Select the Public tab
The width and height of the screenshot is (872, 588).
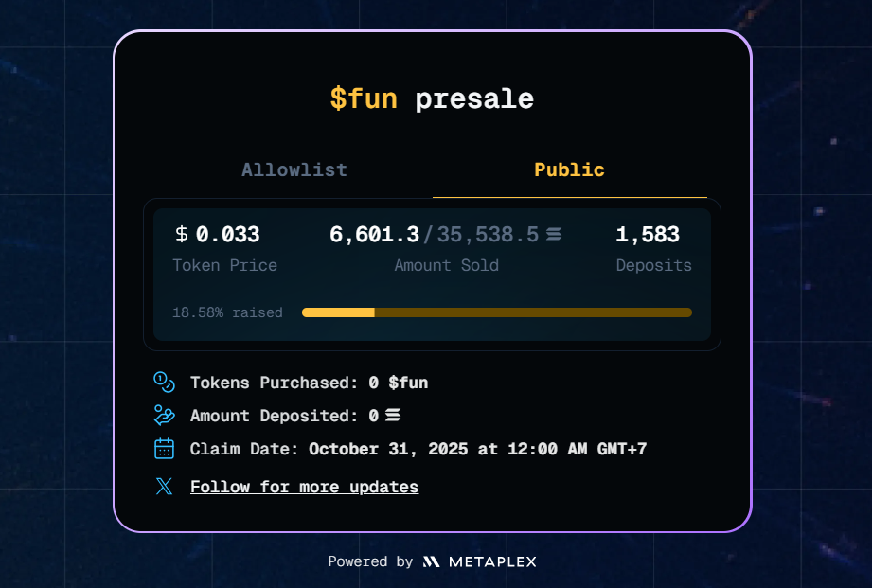click(x=569, y=170)
